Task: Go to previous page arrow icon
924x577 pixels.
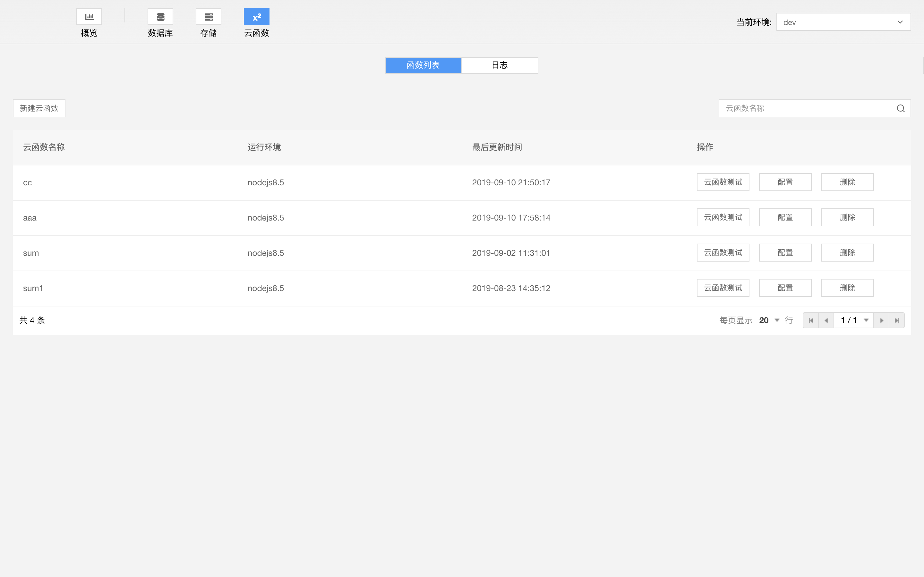Action: click(826, 321)
